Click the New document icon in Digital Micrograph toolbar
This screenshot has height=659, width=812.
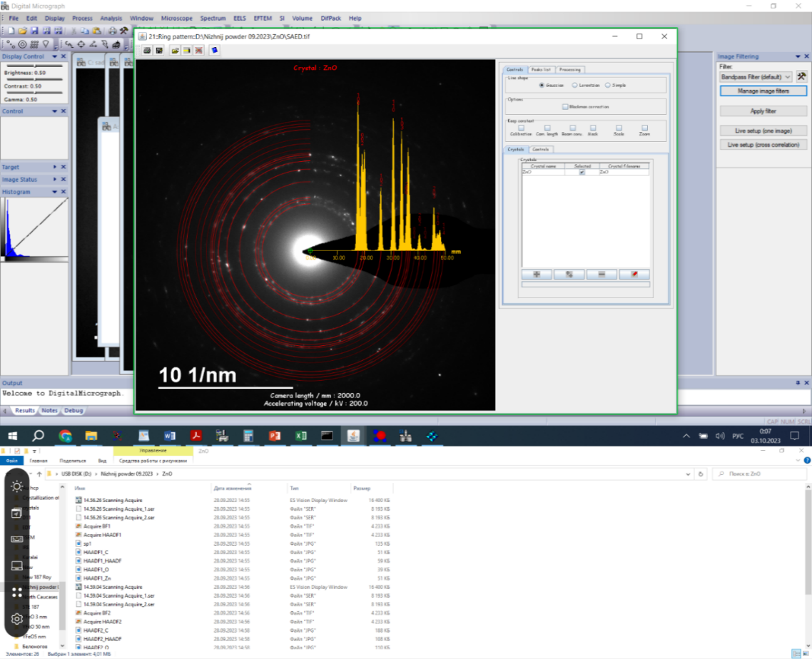[11, 31]
